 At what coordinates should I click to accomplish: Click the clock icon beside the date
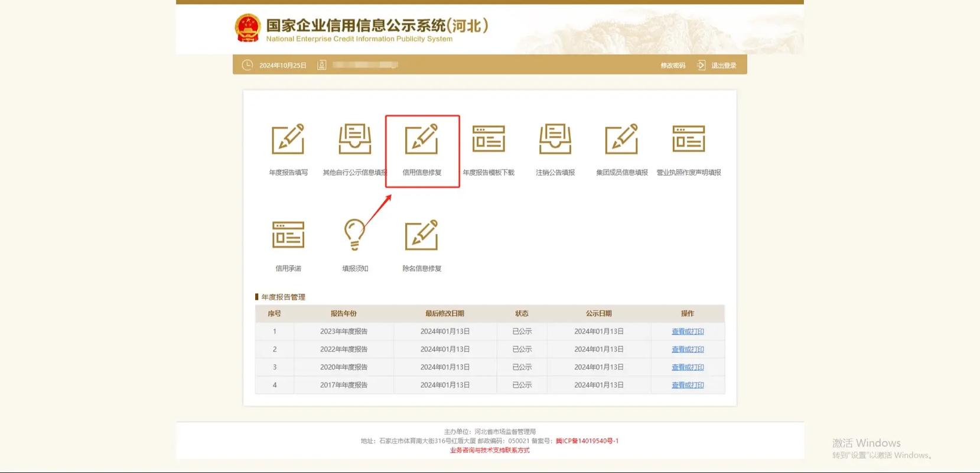[x=248, y=65]
